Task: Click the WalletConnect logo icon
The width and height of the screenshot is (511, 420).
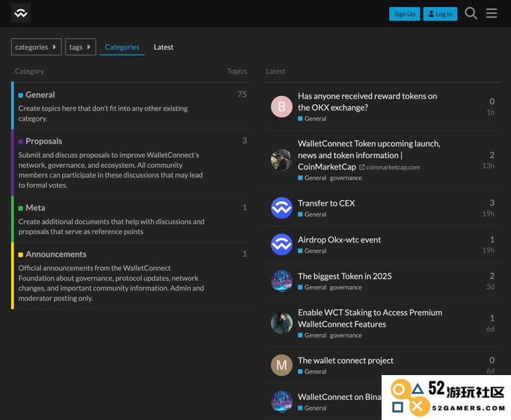Action: [20, 13]
